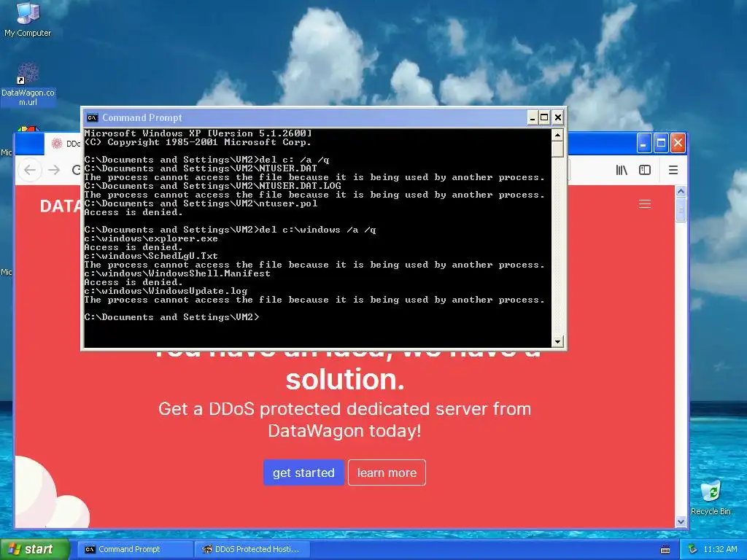
Task: Click the c:\windows\SchedLgU.Txt output line
Action: [x=151, y=256]
